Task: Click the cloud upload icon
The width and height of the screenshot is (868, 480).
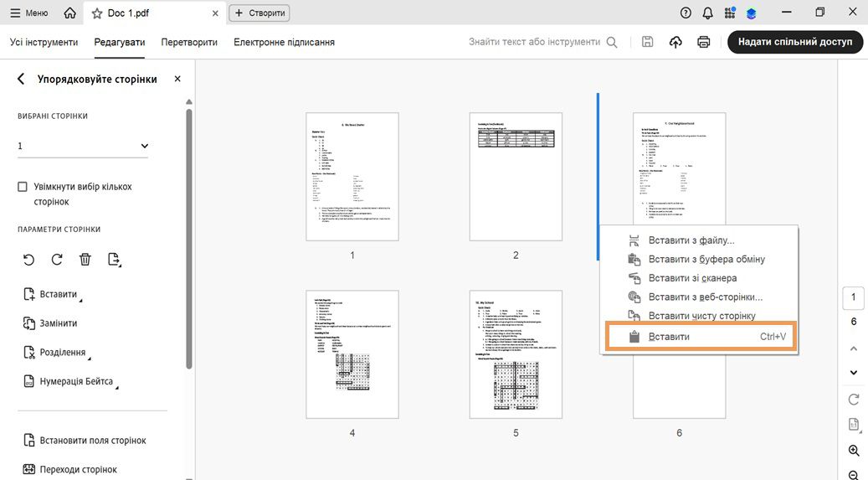Action: coord(675,42)
